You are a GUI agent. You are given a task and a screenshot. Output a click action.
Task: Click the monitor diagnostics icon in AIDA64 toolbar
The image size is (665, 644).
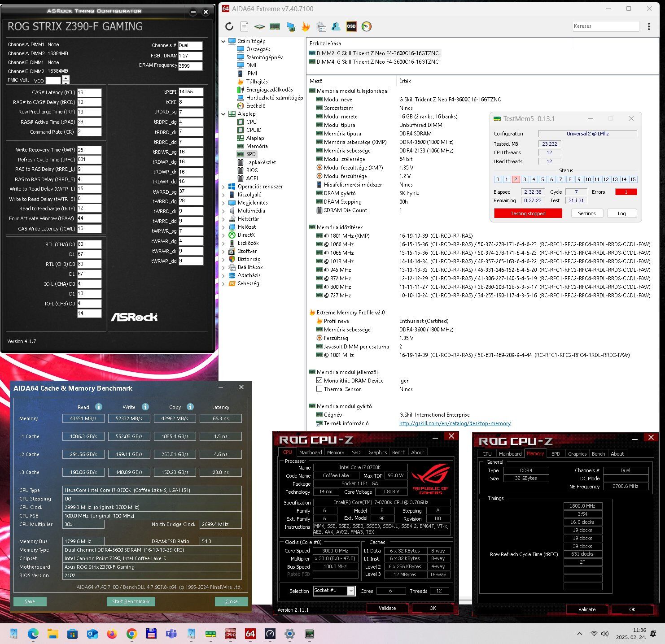point(291,26)
